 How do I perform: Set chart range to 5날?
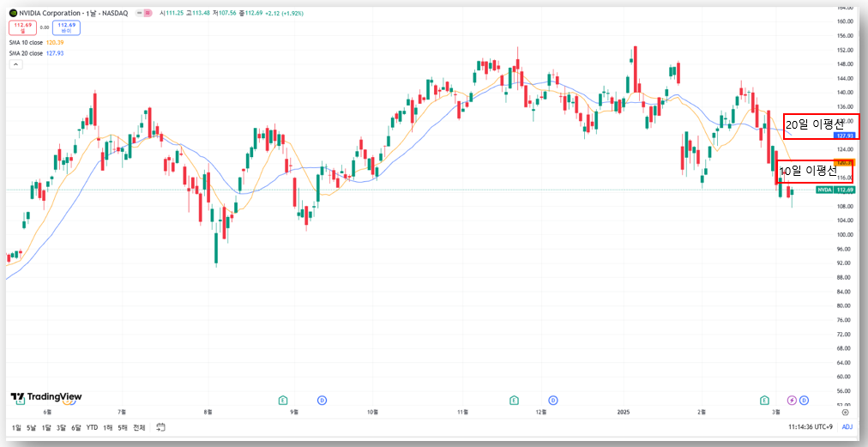pos(32,427)
